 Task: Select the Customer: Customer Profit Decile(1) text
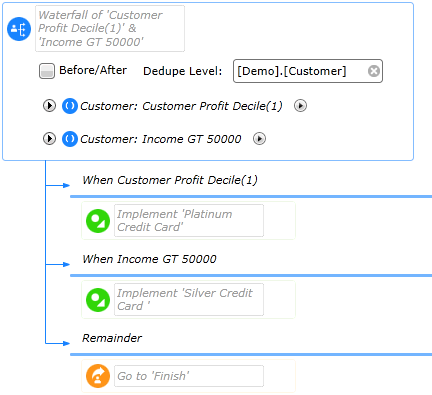click(x=181, y=106)
